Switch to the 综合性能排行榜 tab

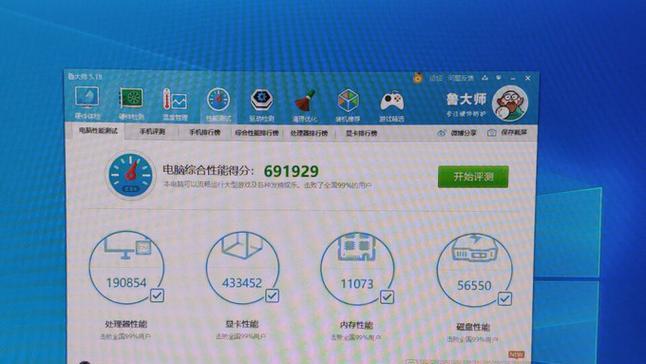pos(257,133)
